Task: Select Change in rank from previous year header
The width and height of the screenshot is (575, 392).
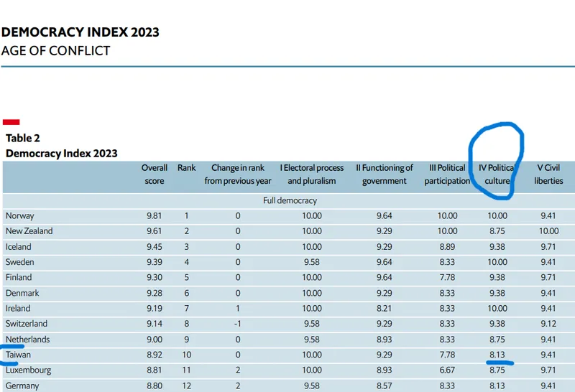Action: [238, 174]
